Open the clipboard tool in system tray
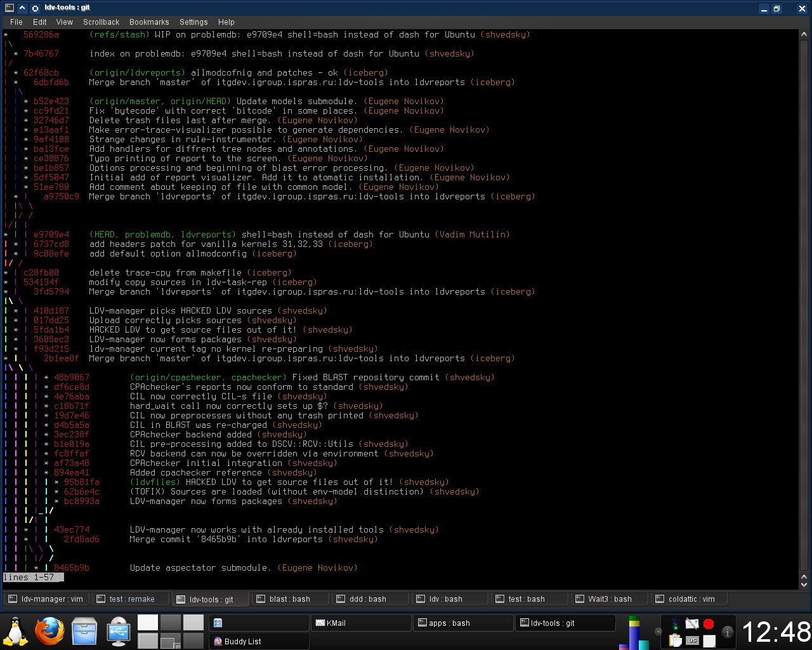This screenshot has width=812, height=650. [x=676, y=640]
